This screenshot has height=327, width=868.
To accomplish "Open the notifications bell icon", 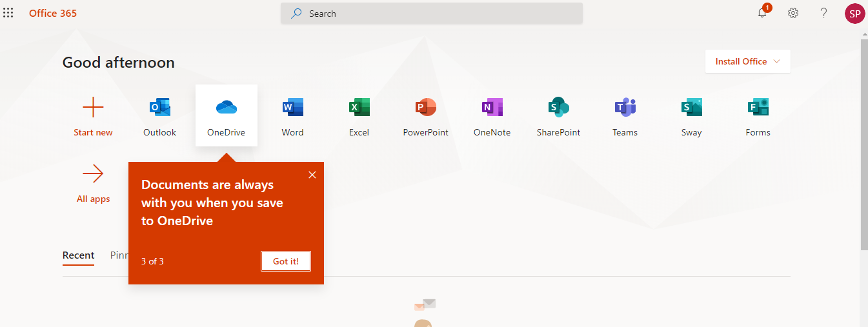I will coord(763,13).
